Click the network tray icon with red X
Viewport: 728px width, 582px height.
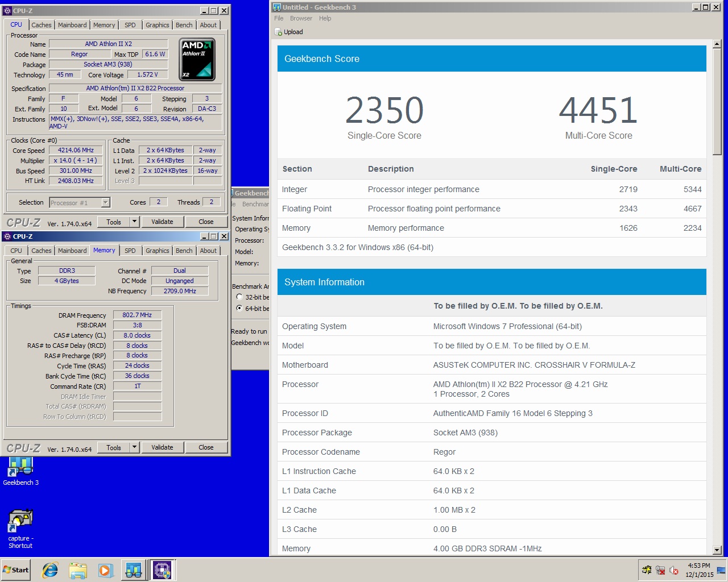tap(660, 570)
